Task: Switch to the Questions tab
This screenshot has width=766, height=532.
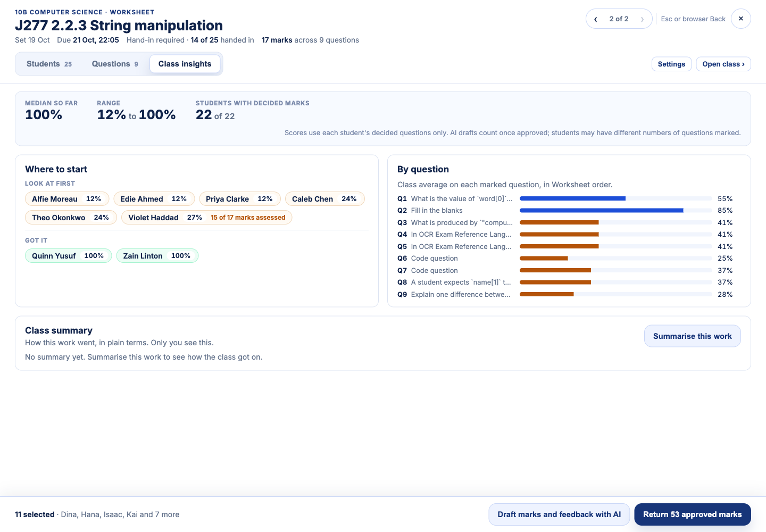Action: tap(115, 64)
